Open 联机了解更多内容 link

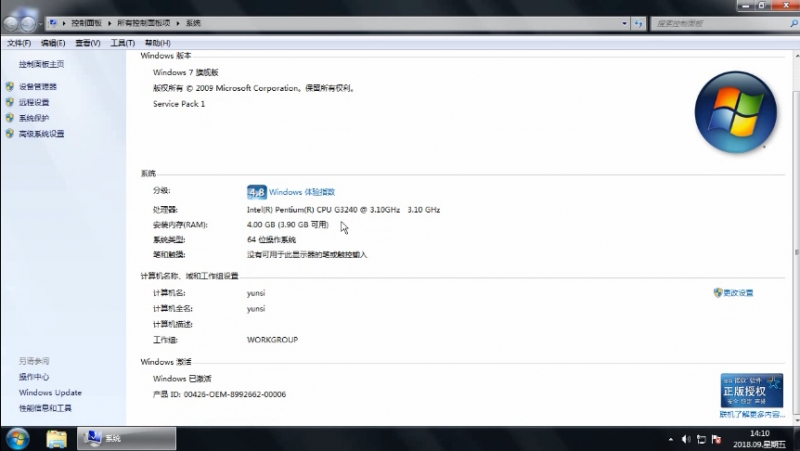752,415
